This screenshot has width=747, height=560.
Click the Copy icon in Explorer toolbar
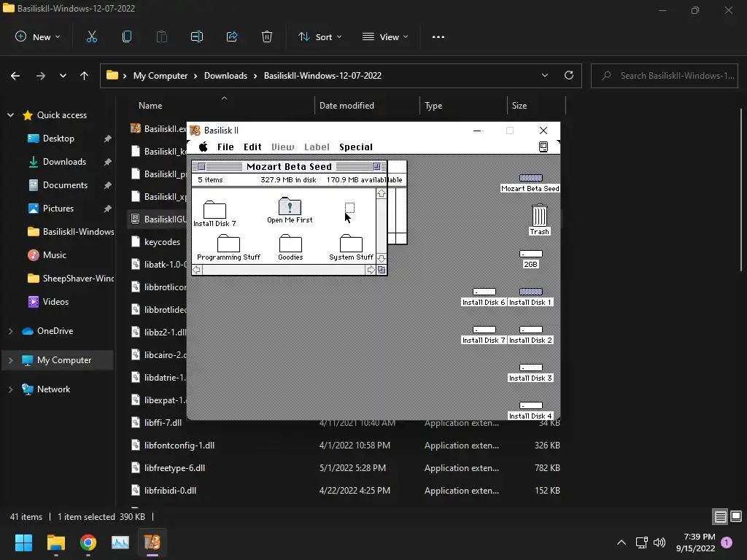tap(127, 36)
